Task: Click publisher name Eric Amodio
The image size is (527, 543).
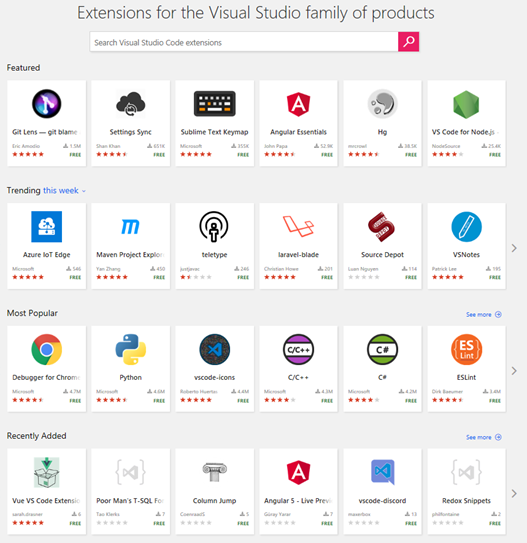Action: (x=26, y=146)
